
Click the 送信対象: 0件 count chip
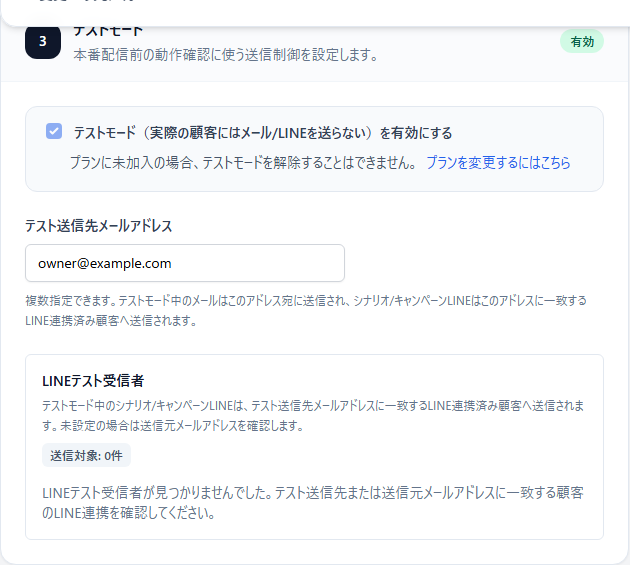pyautogui.click(x=86, y=455)
